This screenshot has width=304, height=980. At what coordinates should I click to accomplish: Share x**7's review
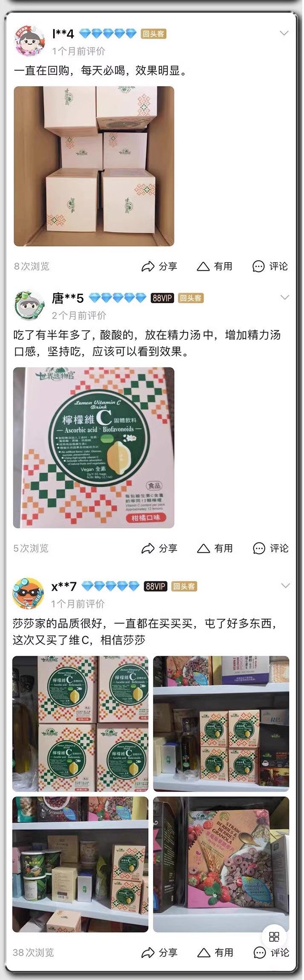[x=159, y=952]
